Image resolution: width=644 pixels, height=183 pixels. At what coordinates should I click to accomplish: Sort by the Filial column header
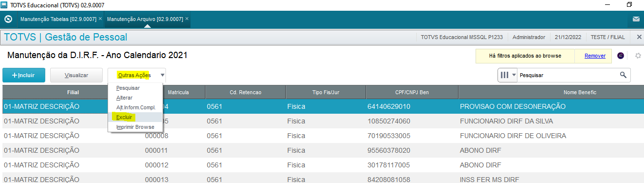[73, 92]
